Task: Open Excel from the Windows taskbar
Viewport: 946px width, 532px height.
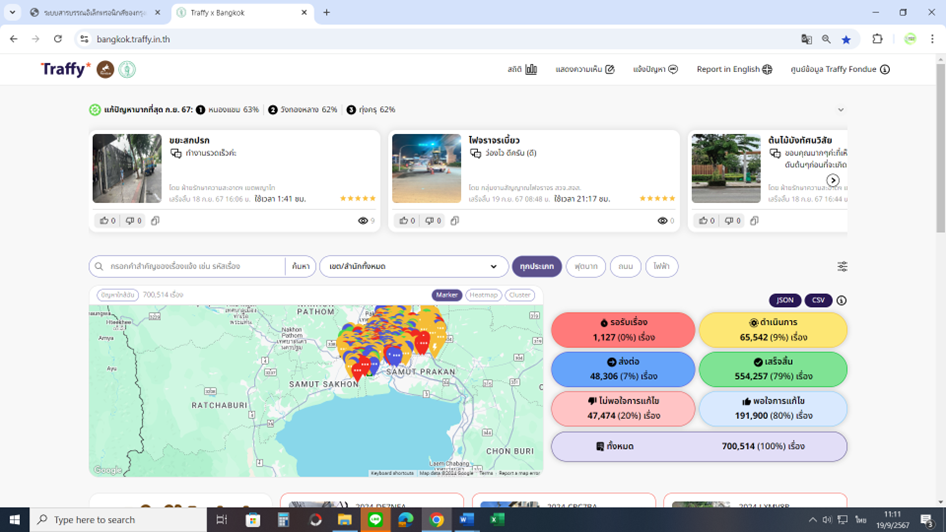Action: [497, 520]
